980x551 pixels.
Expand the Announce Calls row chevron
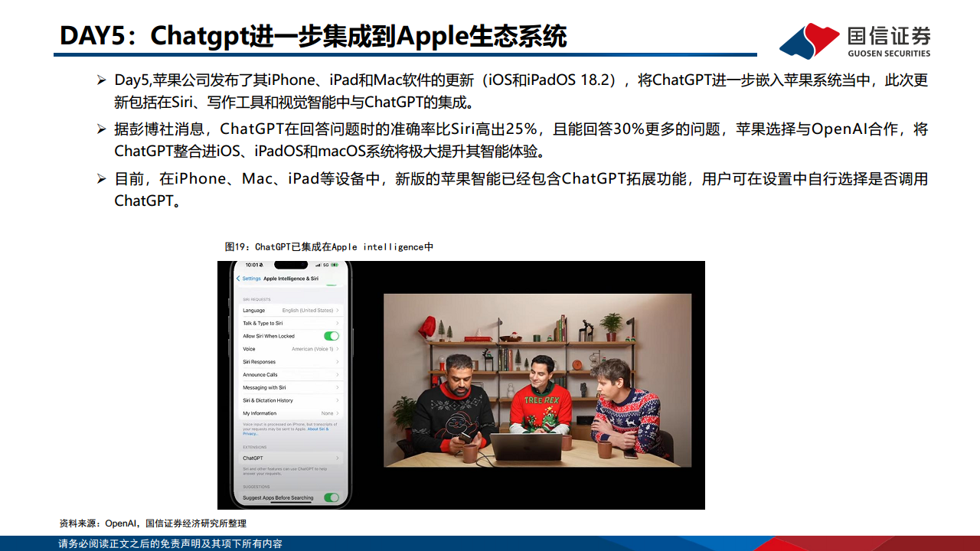tap(338, 375)
